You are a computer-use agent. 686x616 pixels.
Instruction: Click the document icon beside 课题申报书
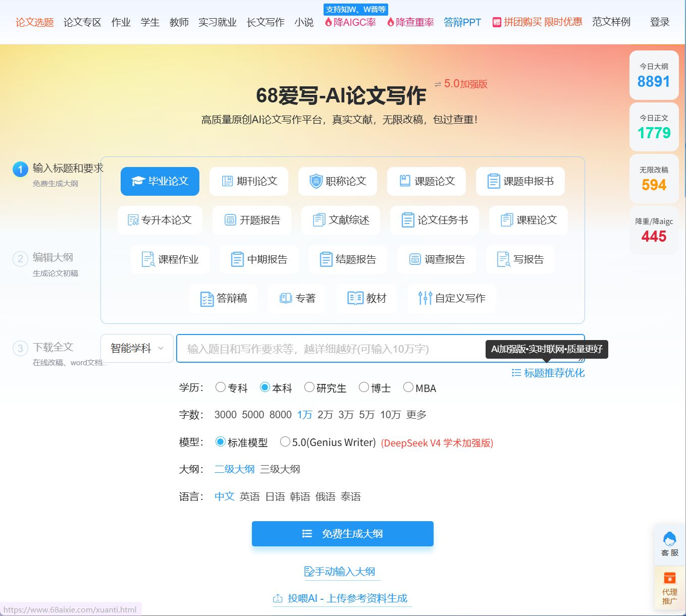[494, 181]
